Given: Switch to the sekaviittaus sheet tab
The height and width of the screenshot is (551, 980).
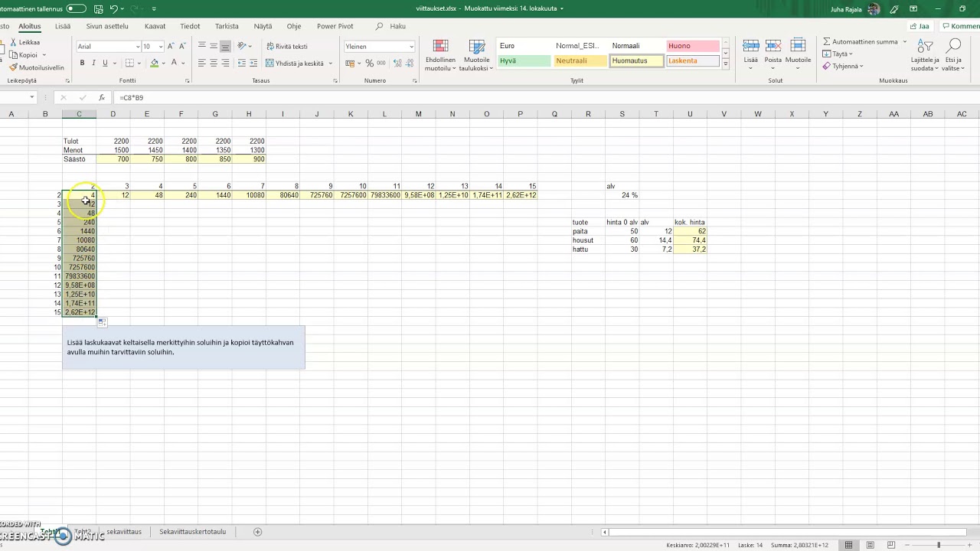Looking at the screenshot, I should tap(124, 532).
